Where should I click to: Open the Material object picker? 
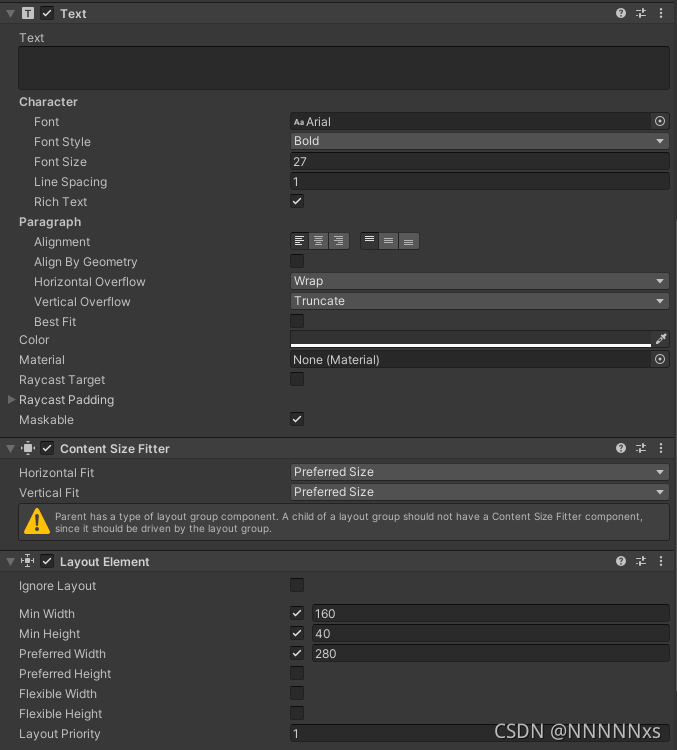pos(660,359)
